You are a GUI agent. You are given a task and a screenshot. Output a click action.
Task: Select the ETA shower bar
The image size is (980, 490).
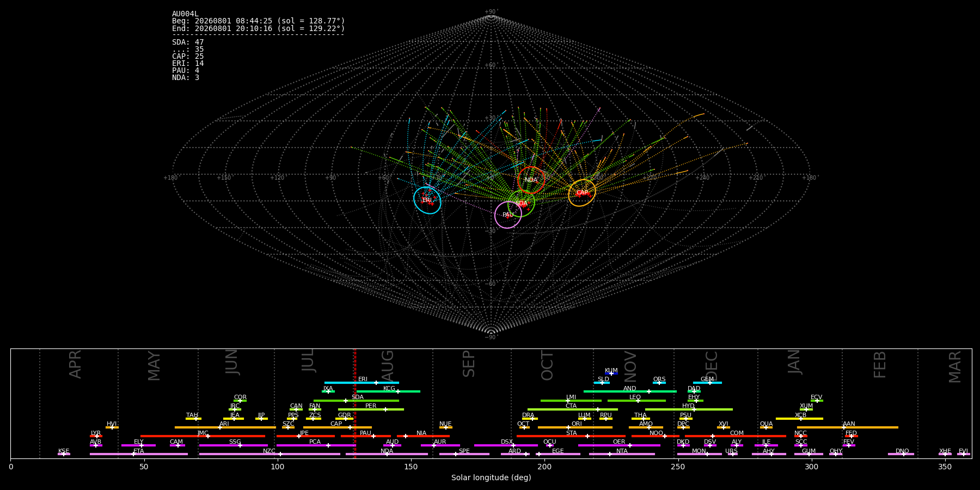[139, 454]
